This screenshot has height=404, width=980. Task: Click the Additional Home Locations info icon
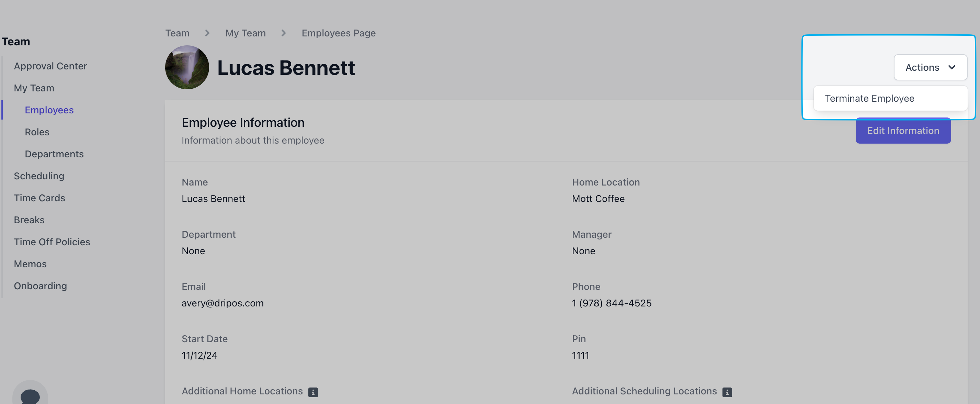[x=313, y=392]
